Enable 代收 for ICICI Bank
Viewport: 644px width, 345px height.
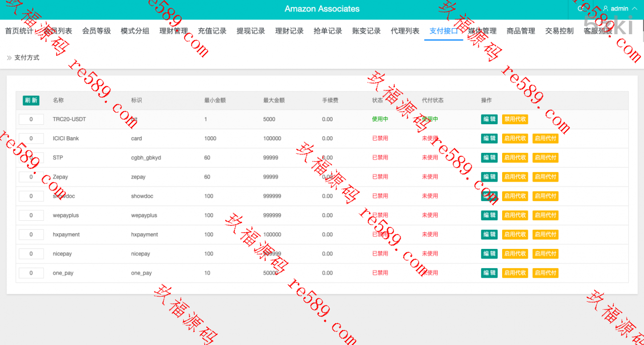[515, 138]
